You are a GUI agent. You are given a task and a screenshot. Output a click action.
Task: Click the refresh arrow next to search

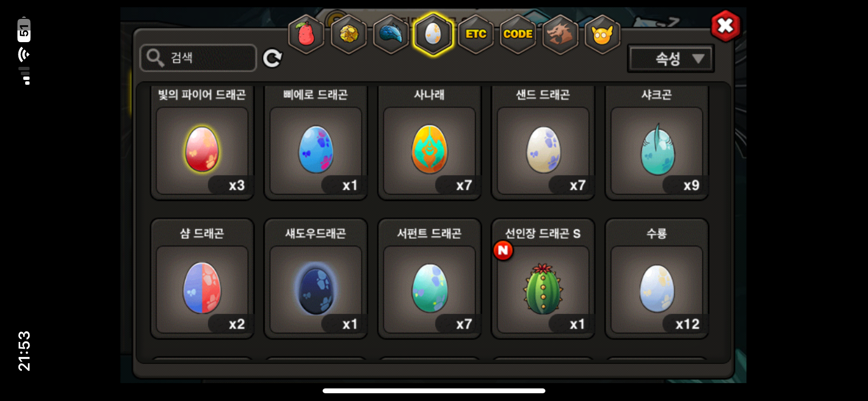click(272, 58)
